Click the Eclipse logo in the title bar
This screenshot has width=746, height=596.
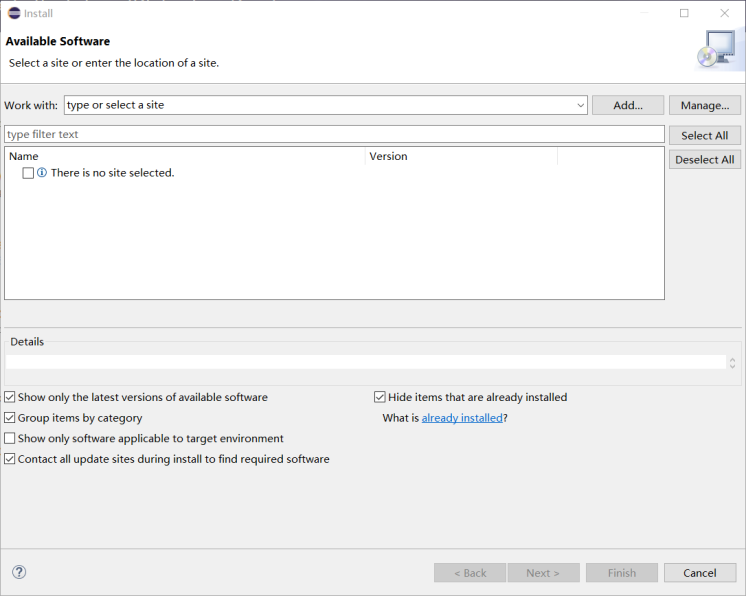pos(14,13)
